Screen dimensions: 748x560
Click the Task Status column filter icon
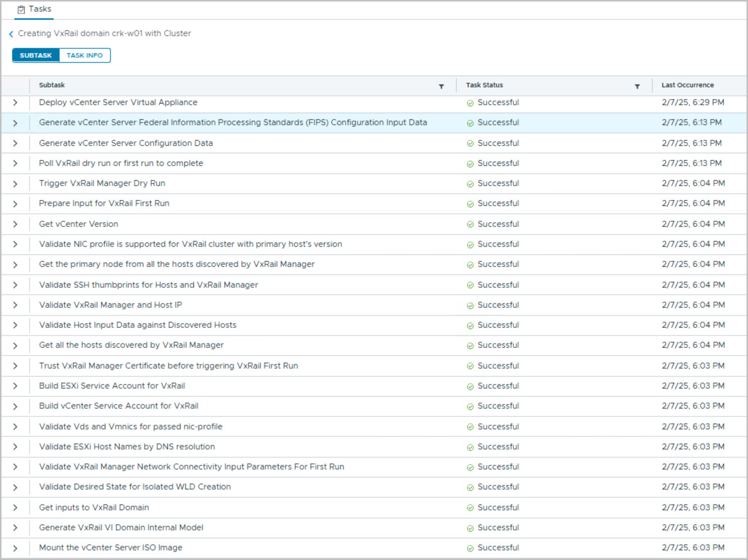coord(637,87)
